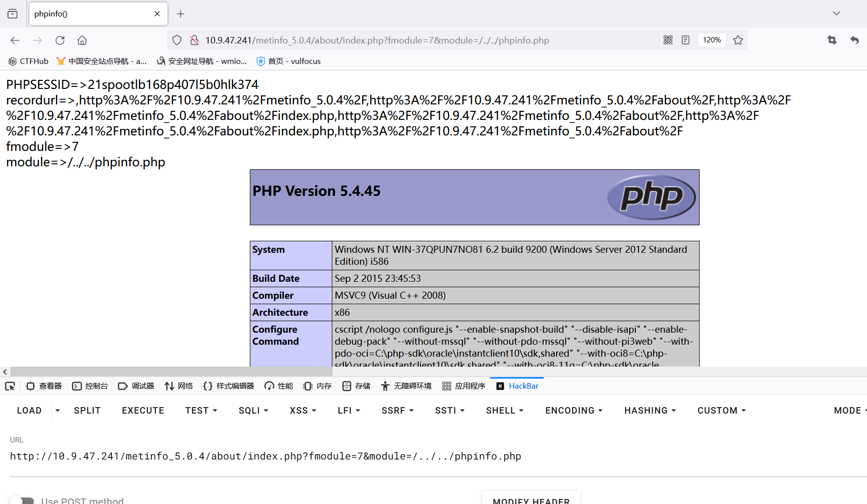The image size is (867, 504).
Task: Open the screenshot crop tool icon
Action: point(832,40)
